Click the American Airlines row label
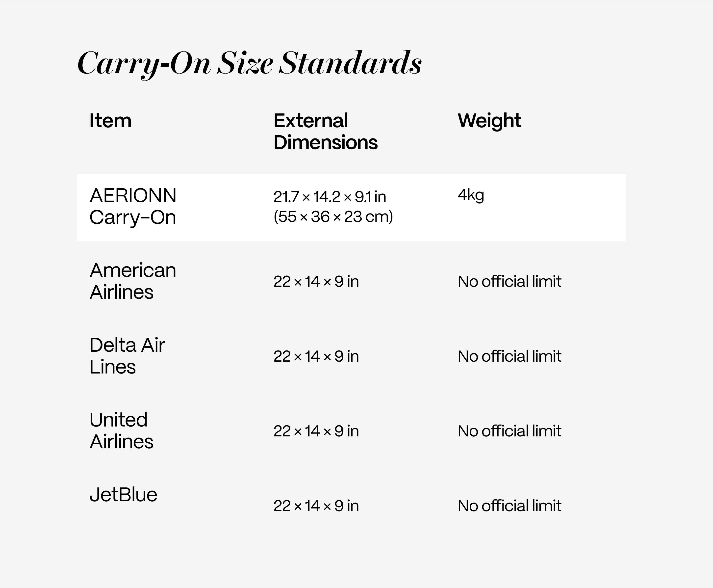The height and width of the screenshot is (588, 713). click(133, 281)
